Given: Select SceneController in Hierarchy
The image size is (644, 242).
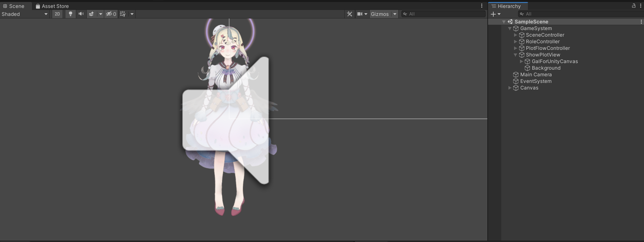Looking at the screenshot, I should coord(545,35).
